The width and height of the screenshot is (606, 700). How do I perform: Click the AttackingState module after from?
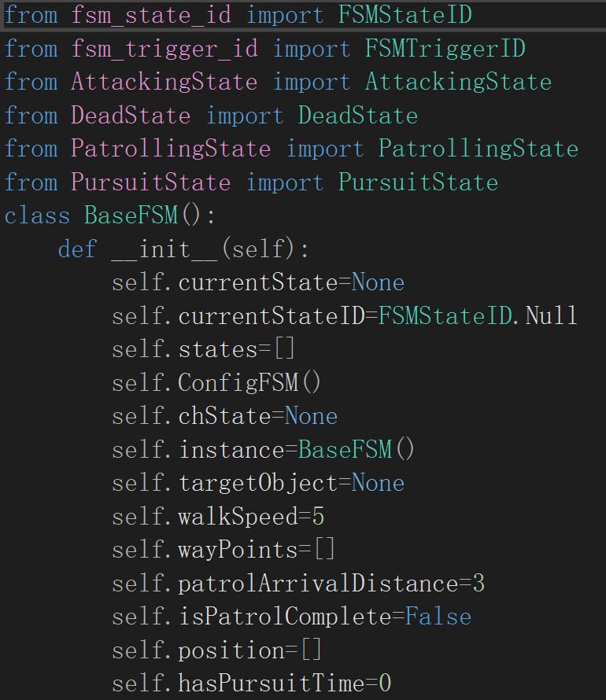[x=164, y=82]
